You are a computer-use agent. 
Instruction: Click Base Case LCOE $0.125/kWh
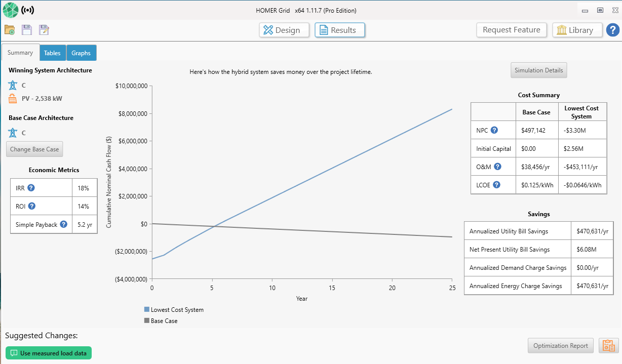(537, 185)
